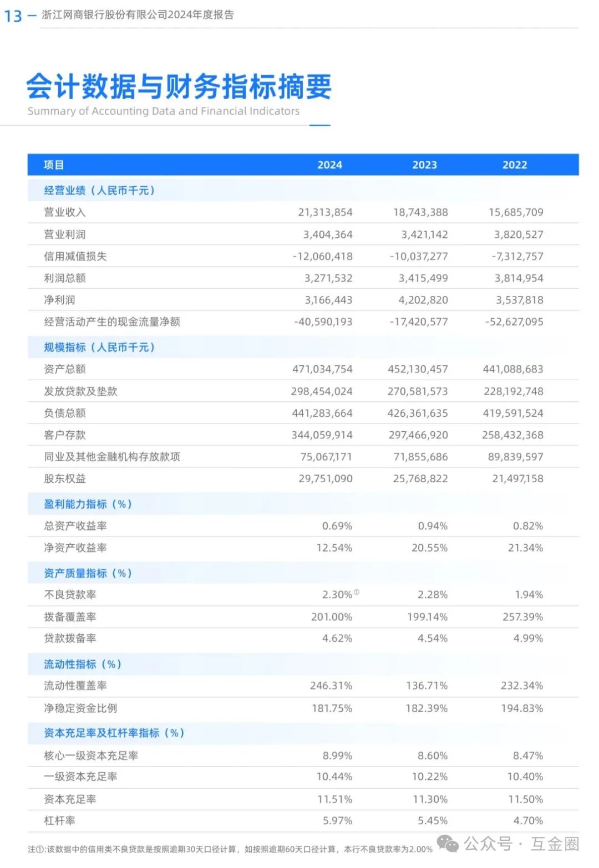The image size is (599, 868).
Task: Select ROA value 0.69%
Action: click(337, 526)
